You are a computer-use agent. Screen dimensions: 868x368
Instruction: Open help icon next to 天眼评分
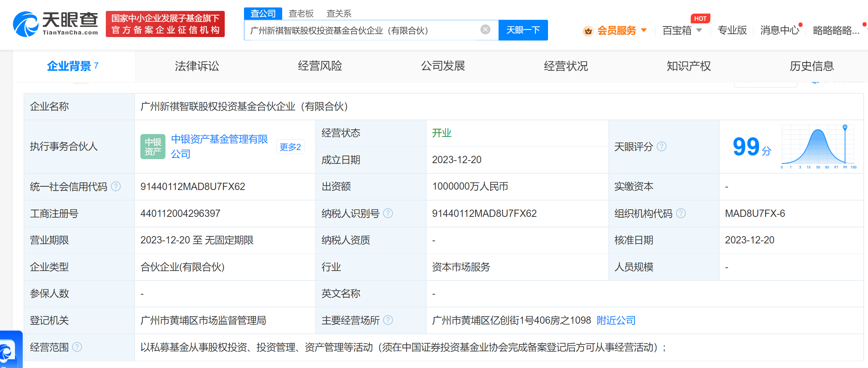tap(662, 146)
